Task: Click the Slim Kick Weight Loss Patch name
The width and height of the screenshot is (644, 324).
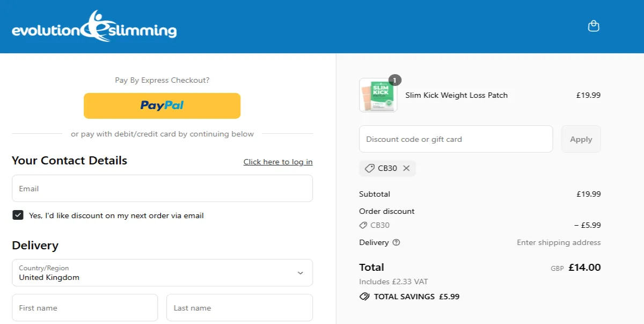Action: (x=456, y=95)
